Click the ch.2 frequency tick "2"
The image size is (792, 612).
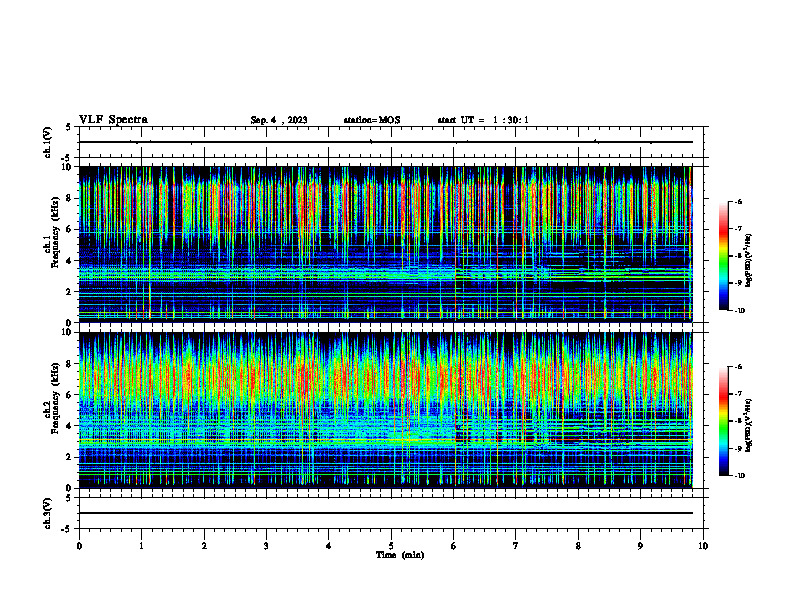pos(70,457)
